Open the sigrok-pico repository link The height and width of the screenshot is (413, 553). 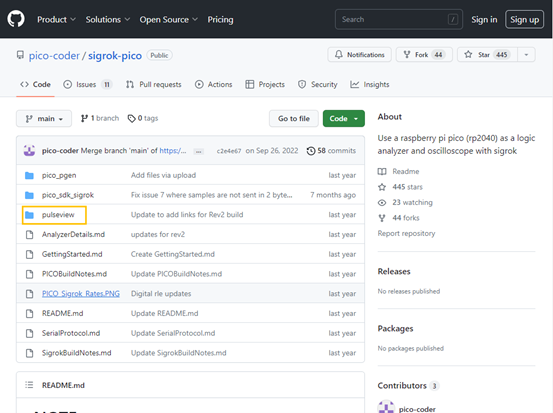click(115, 55)
